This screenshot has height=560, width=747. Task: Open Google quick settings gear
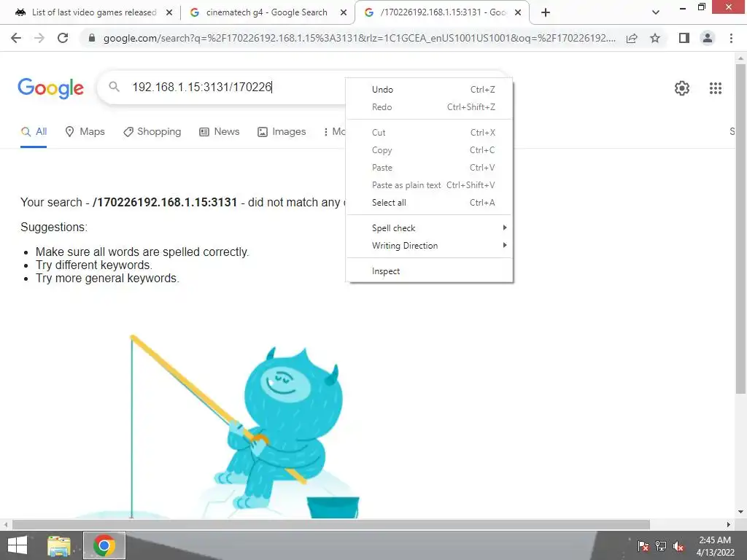(682, 88)
